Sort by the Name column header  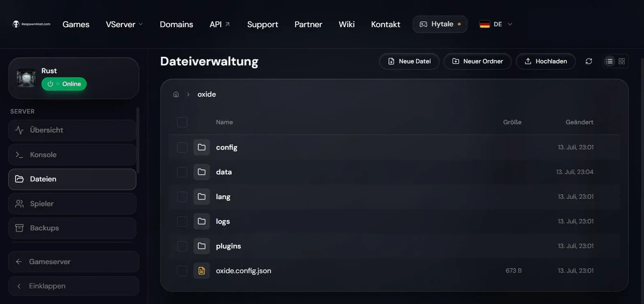tap(224, 122)
